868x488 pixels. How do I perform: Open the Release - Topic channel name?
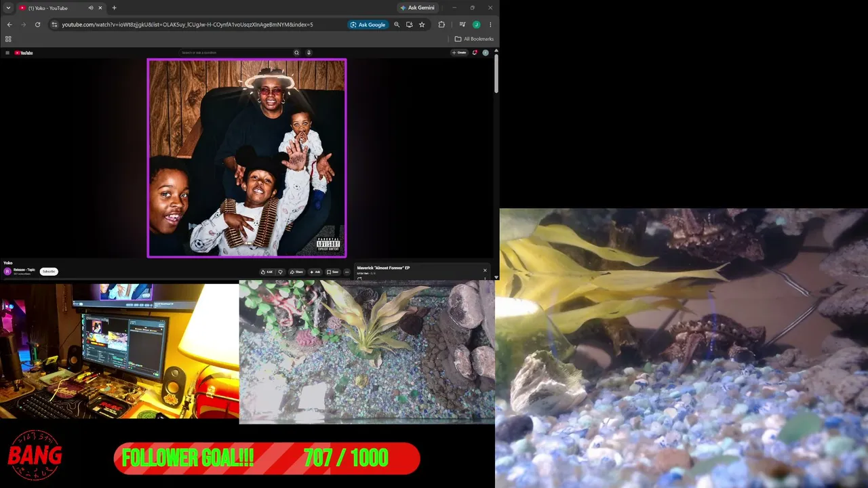tap(24, 270)
